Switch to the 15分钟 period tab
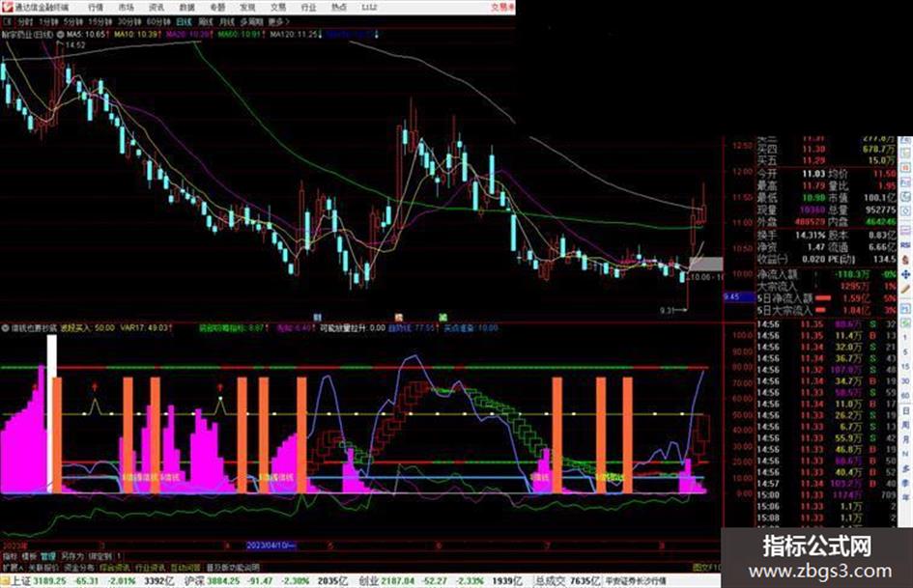913x588 pixels. click(100, 21)
